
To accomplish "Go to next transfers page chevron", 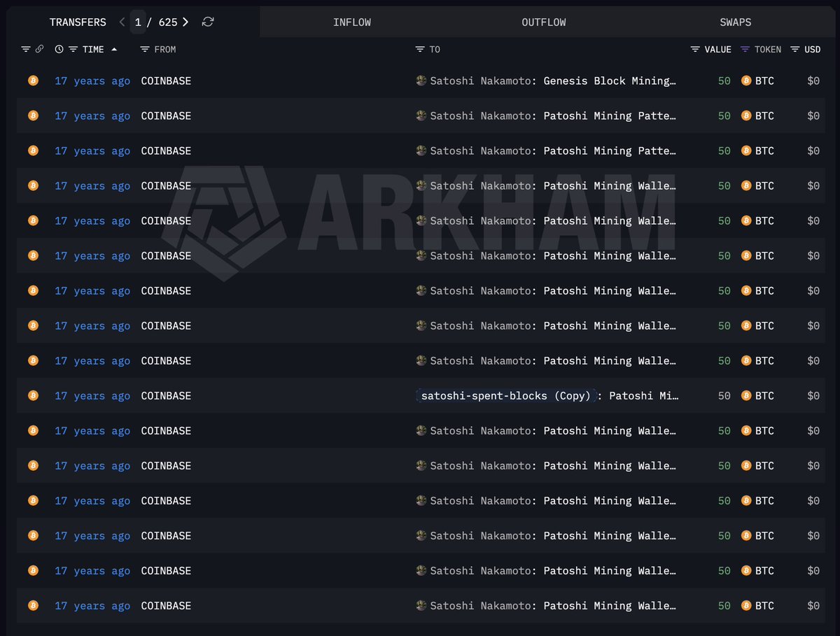I will (185, 22).
